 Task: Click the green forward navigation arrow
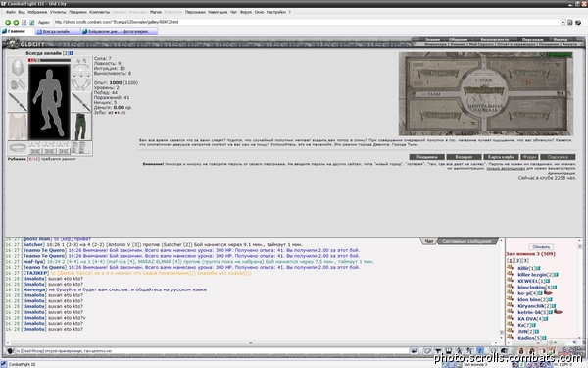coord(16,23)
